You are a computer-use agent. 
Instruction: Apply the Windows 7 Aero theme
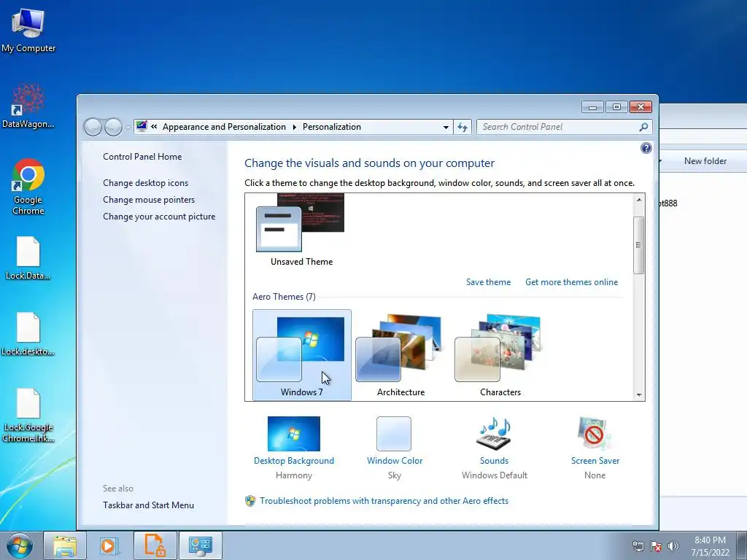click(301, 355)
